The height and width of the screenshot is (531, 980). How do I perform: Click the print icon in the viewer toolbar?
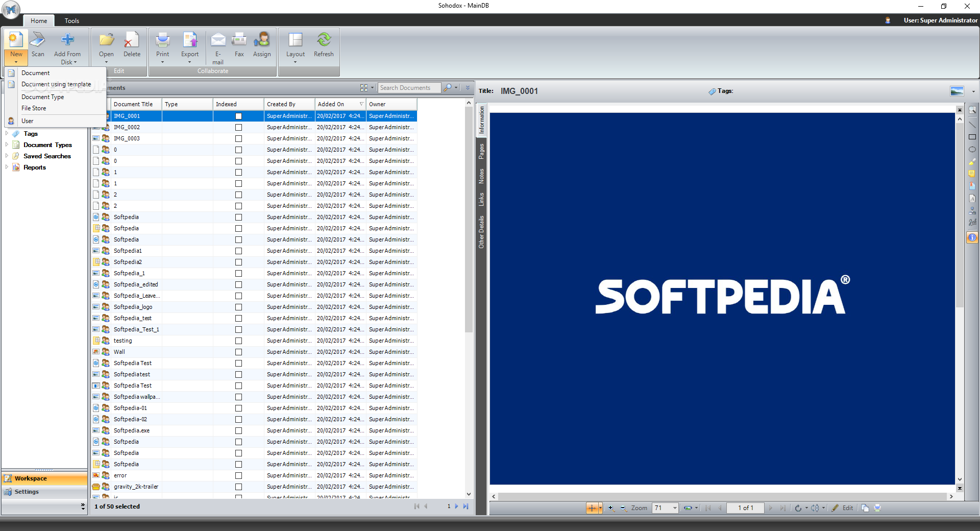(x=877, y=508)
